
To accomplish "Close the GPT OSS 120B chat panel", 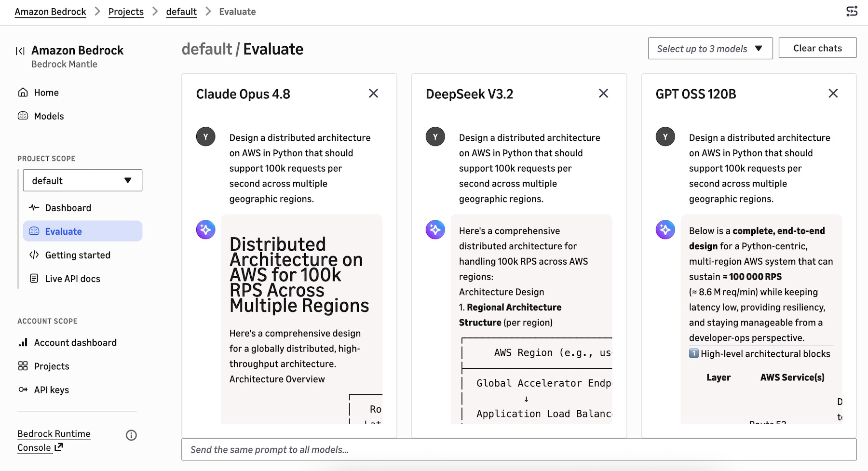I will click(833, 94).
